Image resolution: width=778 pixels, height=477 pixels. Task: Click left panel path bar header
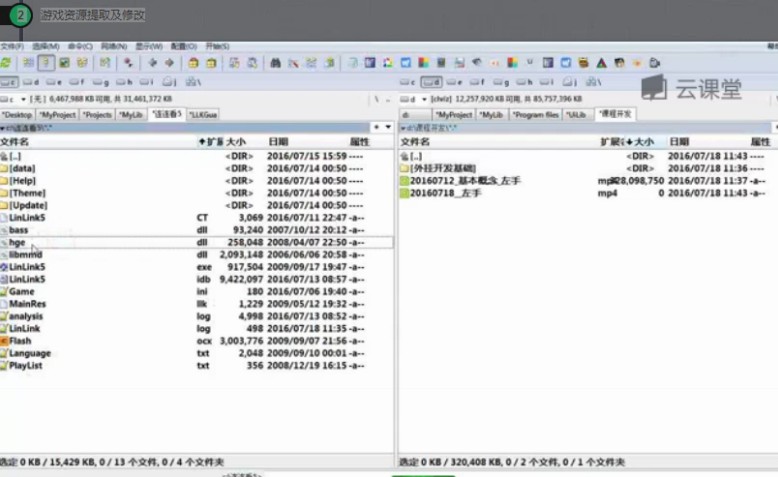click(x=185, y=128)
